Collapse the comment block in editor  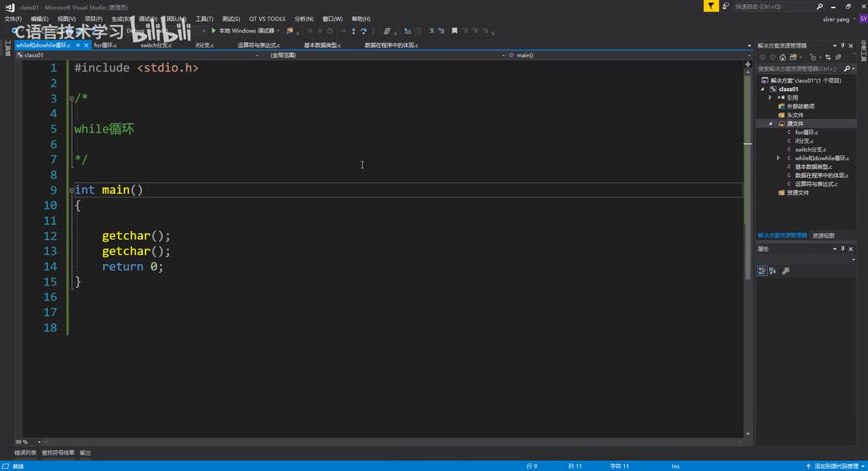(71, 98)
